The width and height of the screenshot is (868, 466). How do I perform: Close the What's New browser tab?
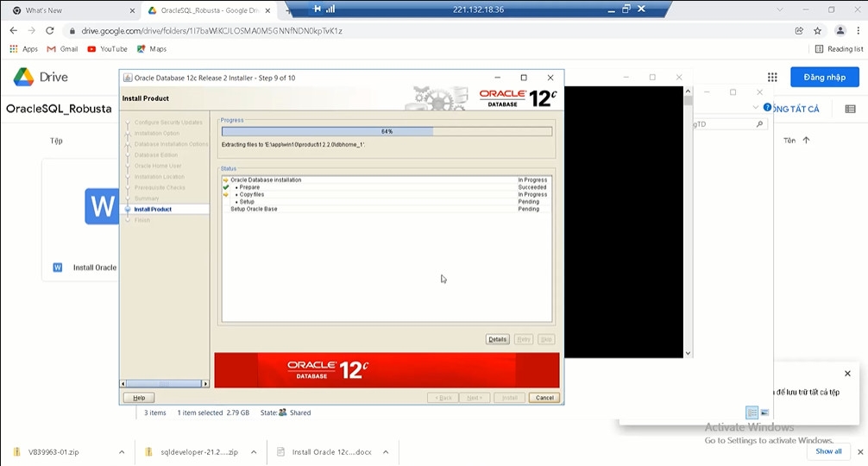click(132, 10)
